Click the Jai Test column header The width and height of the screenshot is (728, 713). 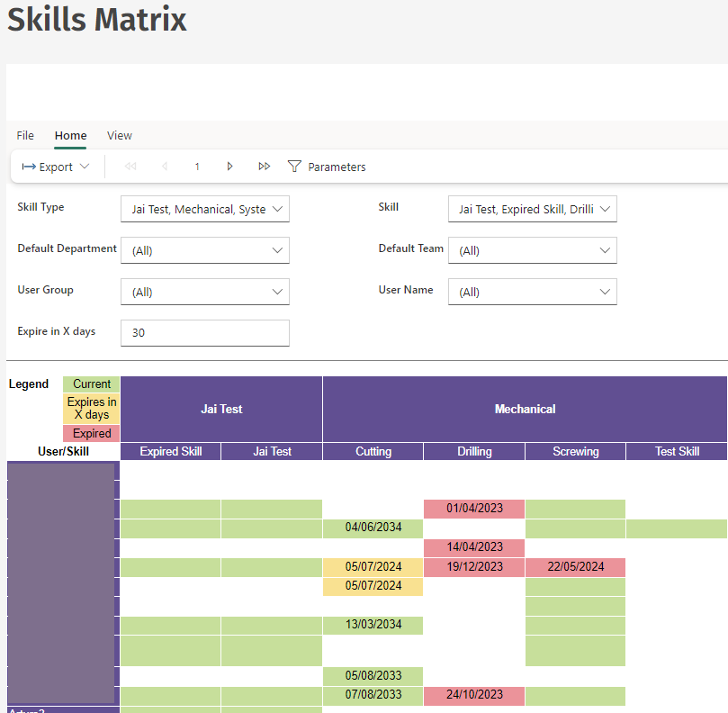point(272,452)
